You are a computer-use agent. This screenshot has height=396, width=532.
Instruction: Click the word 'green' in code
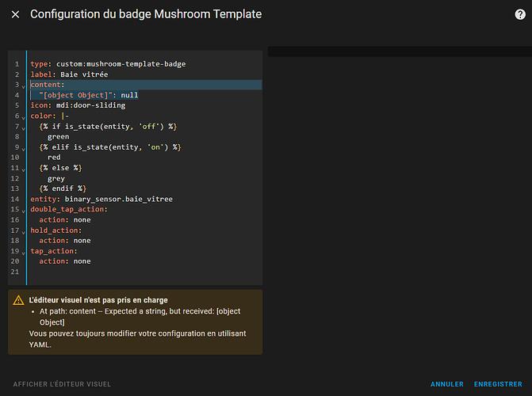tap(59, 137)
